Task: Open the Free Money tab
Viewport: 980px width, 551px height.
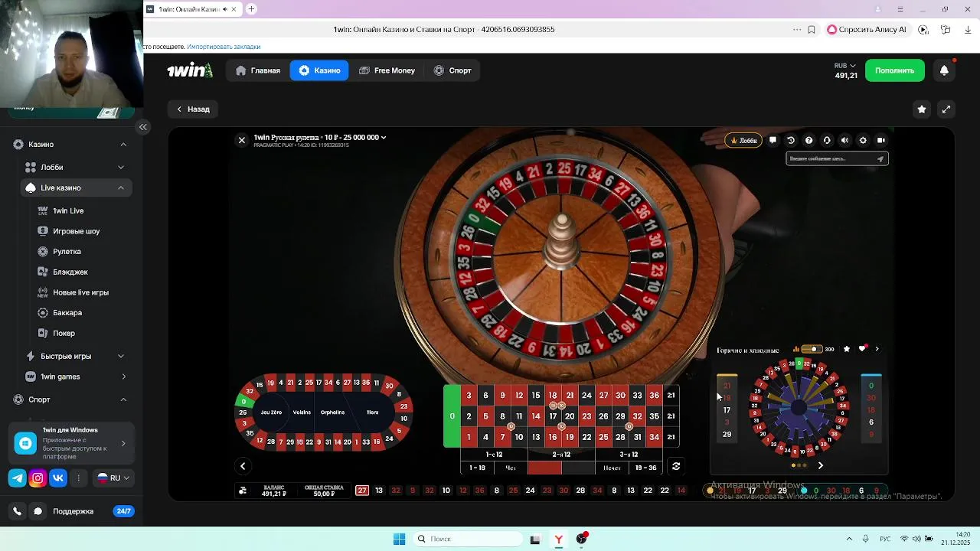Action: point(387,70)
